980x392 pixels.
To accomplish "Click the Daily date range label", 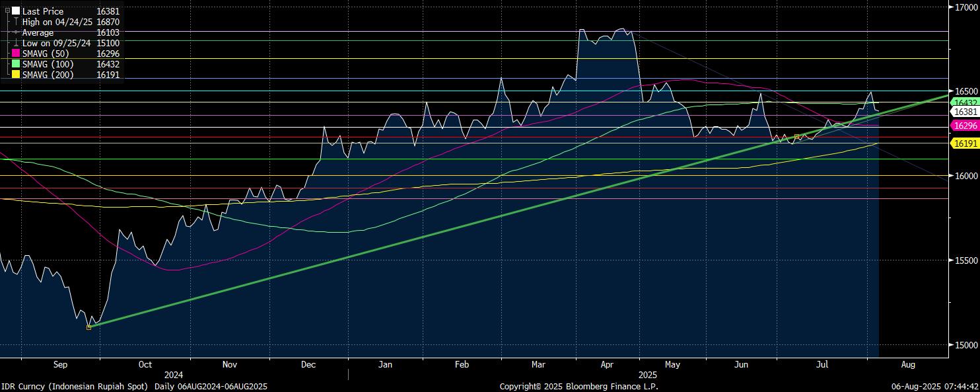I will point(211,386).
